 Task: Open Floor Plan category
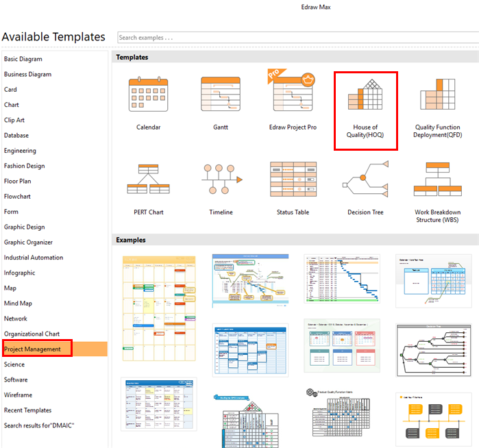(17, 181)
